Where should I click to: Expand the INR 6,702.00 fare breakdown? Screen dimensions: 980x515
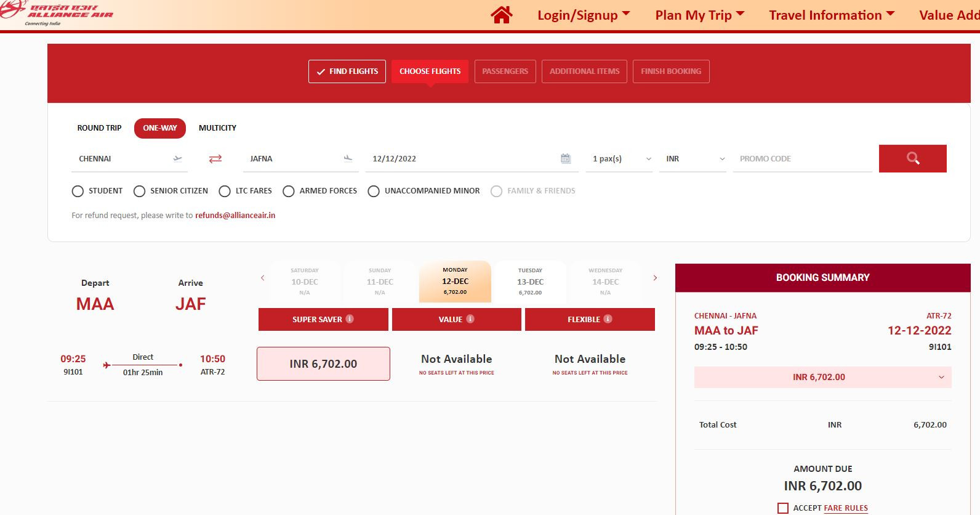823,377
